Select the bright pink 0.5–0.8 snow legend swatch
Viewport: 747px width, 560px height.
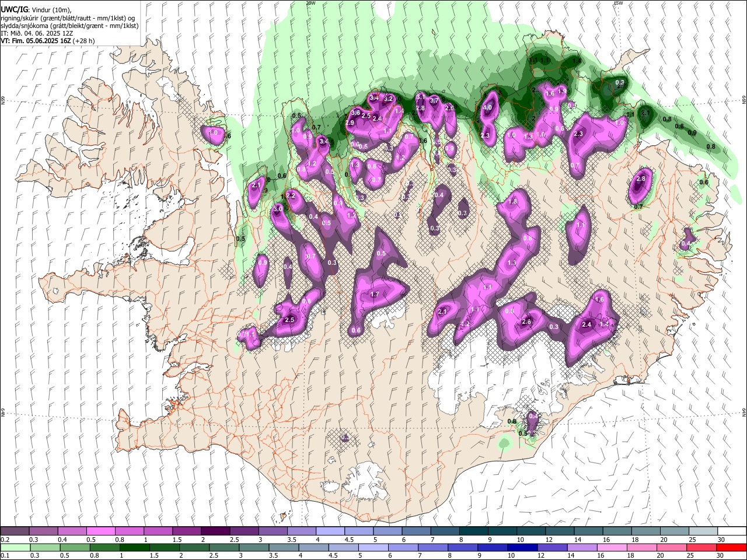coord(100,531)
